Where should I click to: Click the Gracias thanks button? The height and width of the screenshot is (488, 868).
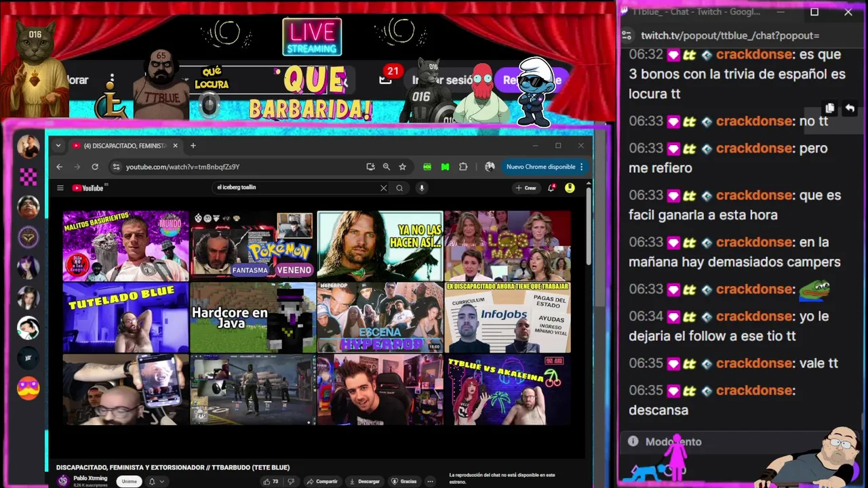tap(403, 481)
